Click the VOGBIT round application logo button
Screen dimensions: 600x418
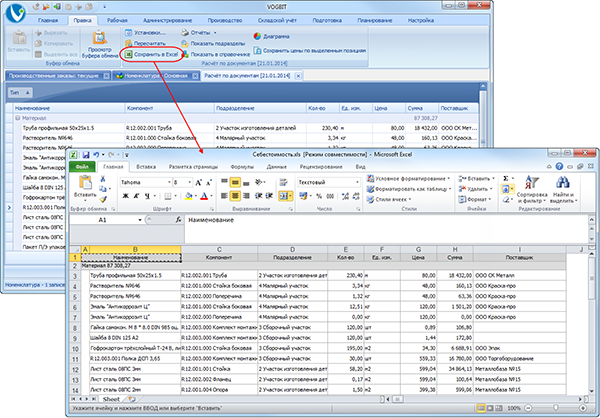pyautogui.click(x=15, y=13)
